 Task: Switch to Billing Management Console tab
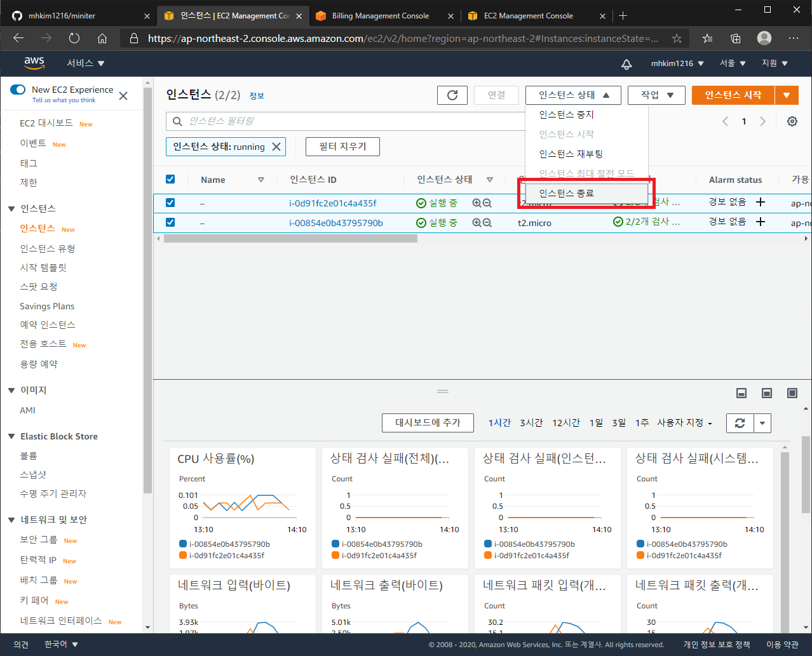tap(384, 16)
